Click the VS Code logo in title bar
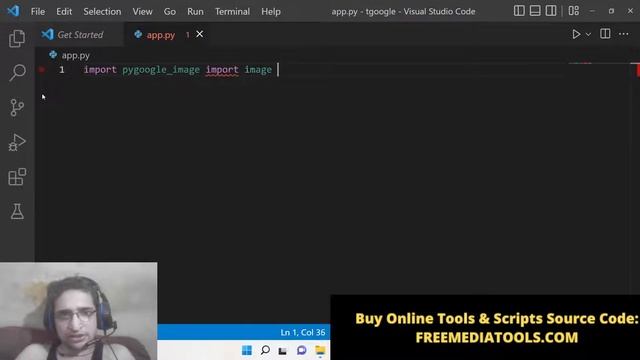The image size is (640, 360). tap(13, 11)
